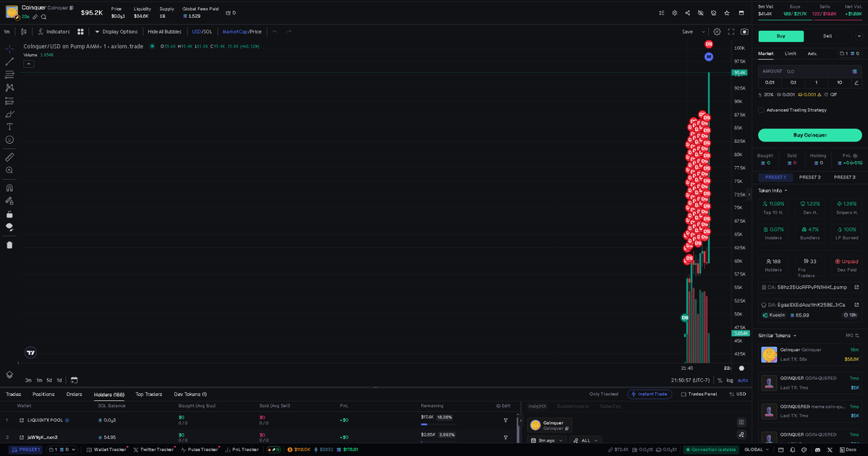Select the trend line drawing tool
Image resolution: width=868 pixels, height=456 pixels.
9,61
